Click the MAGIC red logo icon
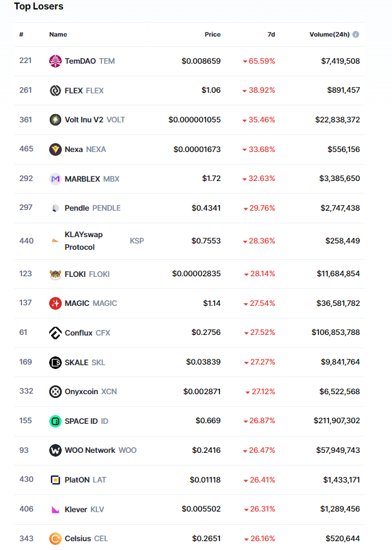Image resolution: width=392 pixels, height=550 pixels. pyautogui.click(x=55, y=303)
